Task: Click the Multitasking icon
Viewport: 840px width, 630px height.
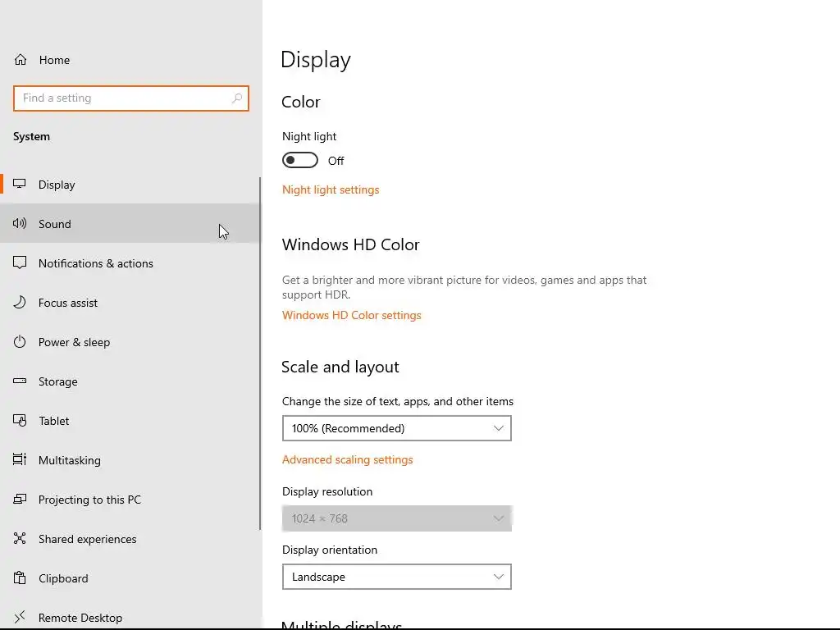Action: [x=21, y=460]
